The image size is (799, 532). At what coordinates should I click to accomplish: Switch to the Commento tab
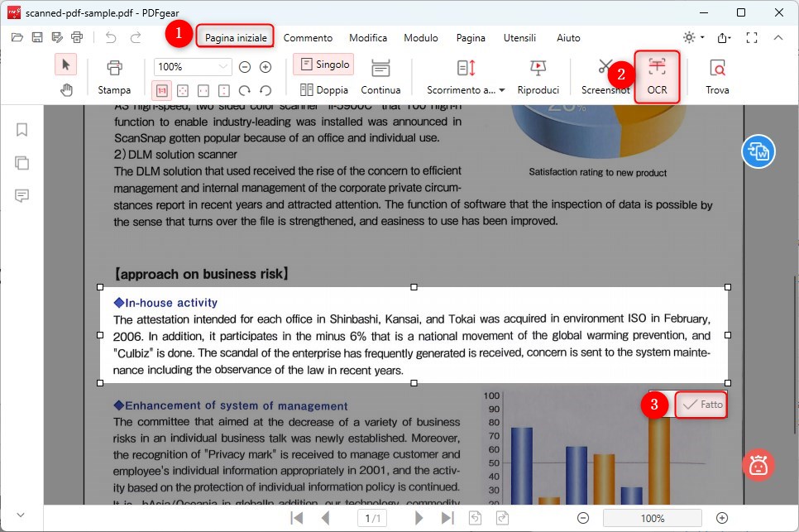click(x=309, y=37)
